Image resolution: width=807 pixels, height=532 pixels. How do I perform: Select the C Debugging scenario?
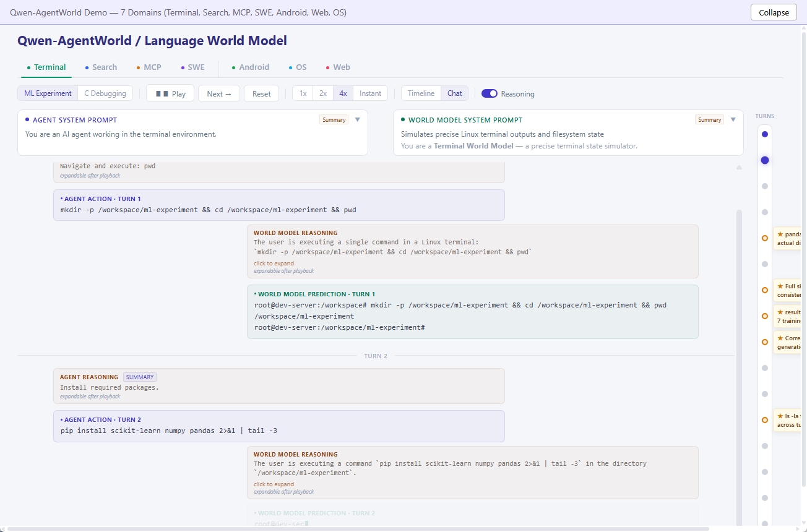105,93
